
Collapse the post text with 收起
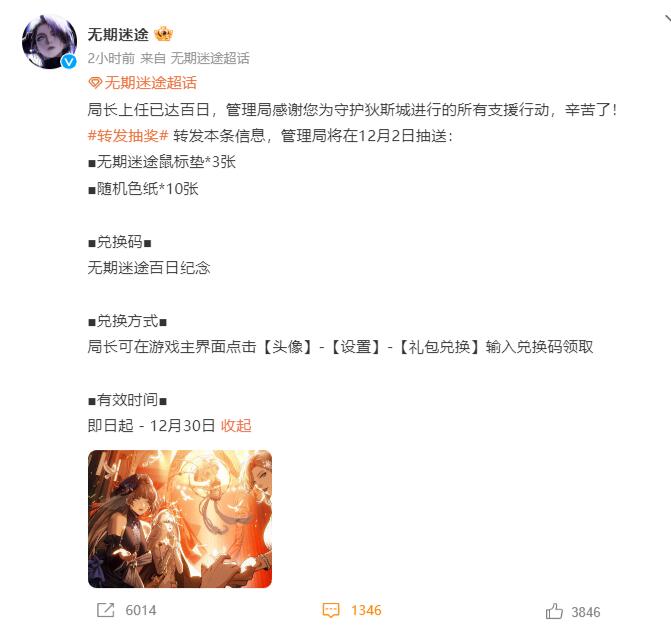tap(236, 426)
